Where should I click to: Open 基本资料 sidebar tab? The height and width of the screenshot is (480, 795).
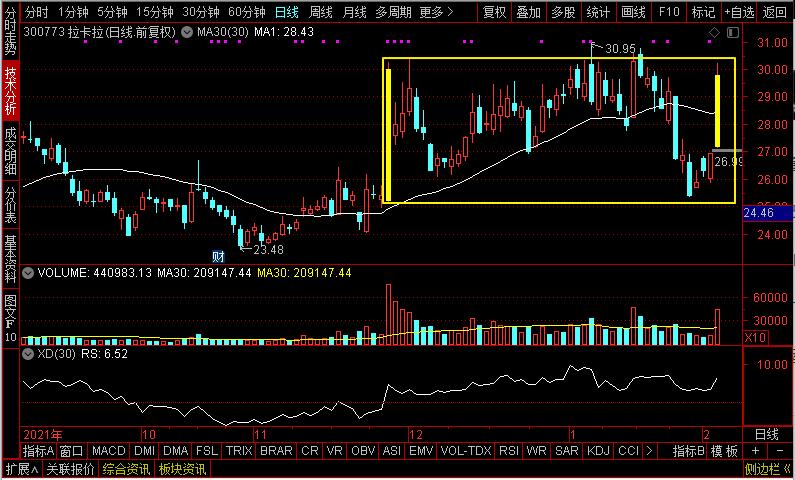coord(10,259)
